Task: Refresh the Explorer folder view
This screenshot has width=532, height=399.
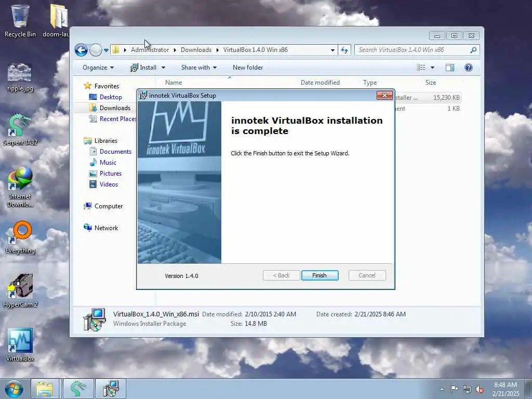Action: (344, 50)
